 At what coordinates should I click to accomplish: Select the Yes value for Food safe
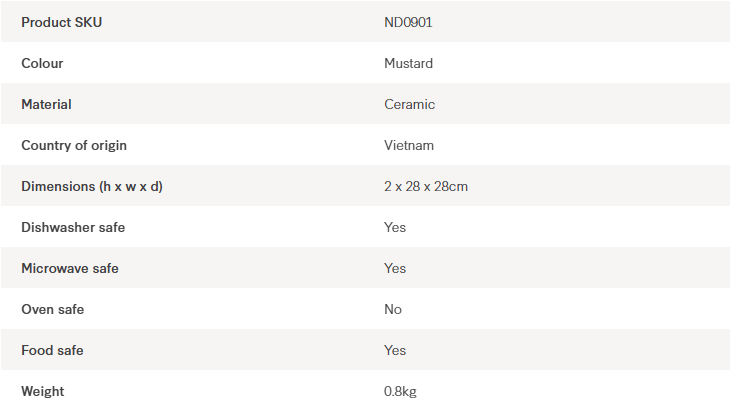point(395,350)
